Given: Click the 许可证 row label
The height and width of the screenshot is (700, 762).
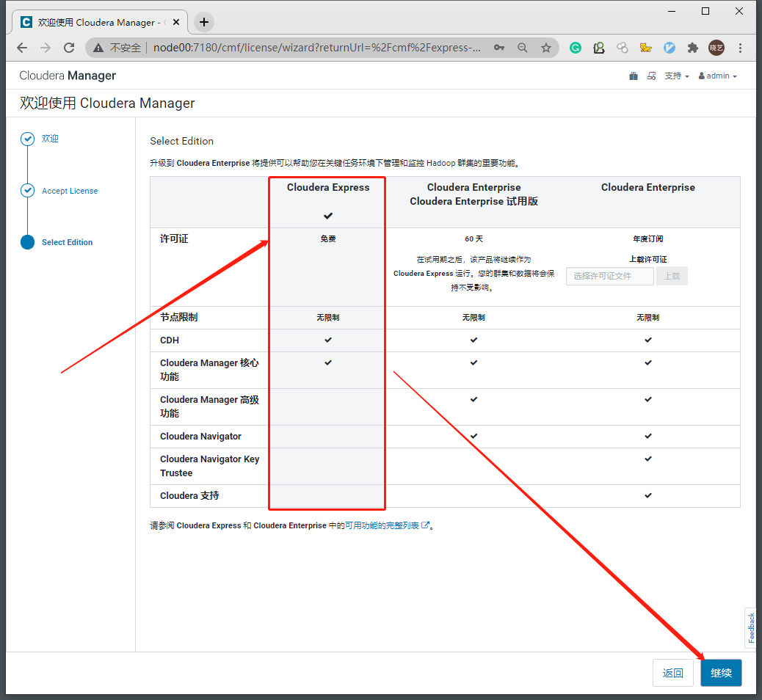Looking at the screenshot, I should coord(174,238).
